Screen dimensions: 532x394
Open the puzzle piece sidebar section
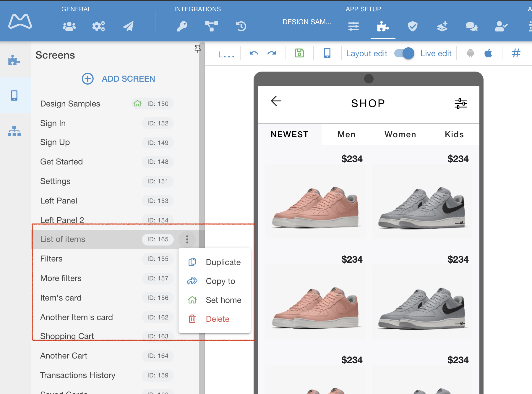[14, 60]
